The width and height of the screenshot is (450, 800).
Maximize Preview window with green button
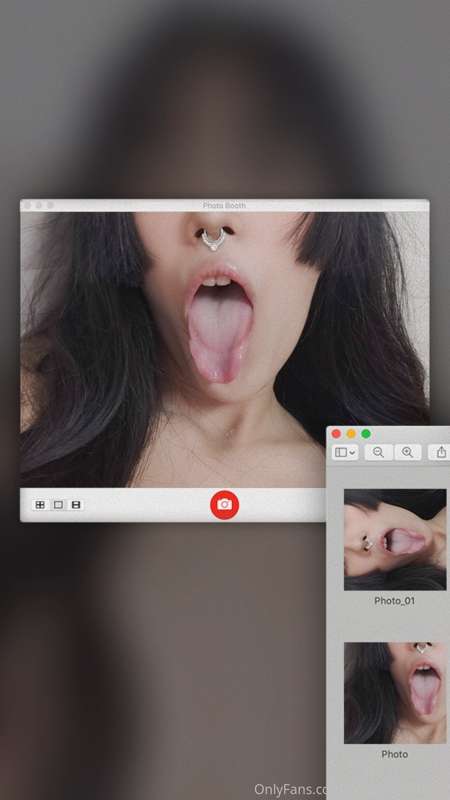[366, 434]
